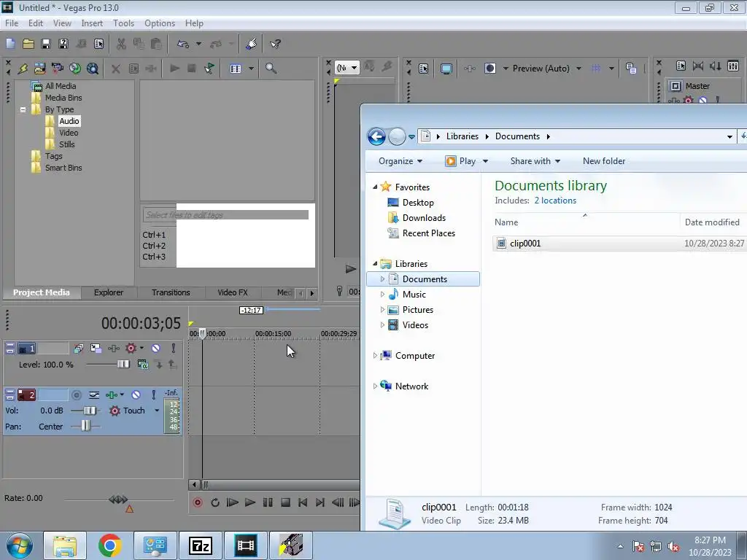Open the Overlays grid dropdown arrow
747x560 pixels.
click(611, 69)
